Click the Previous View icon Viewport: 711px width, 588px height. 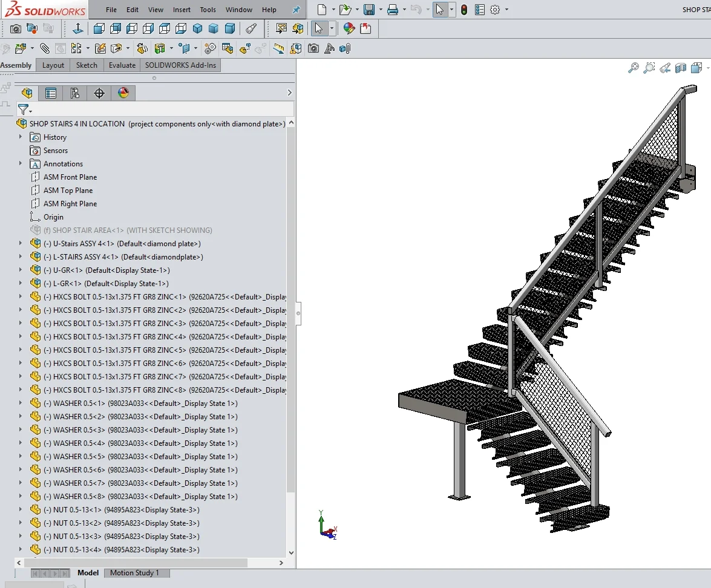(x=665, y=68)
